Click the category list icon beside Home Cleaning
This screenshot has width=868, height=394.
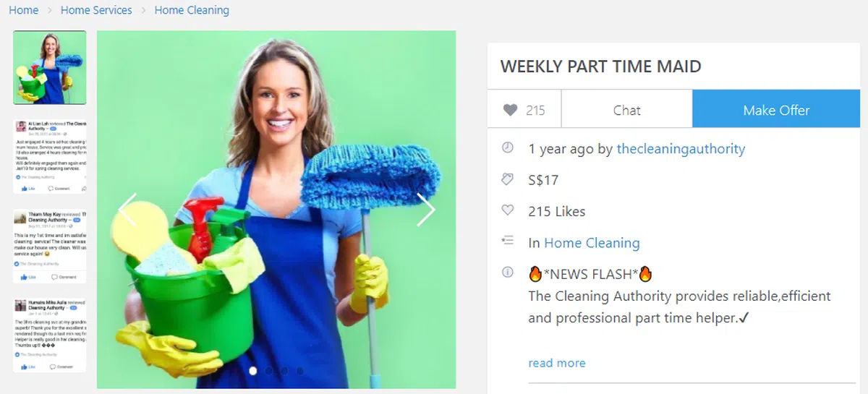[508, 240]
